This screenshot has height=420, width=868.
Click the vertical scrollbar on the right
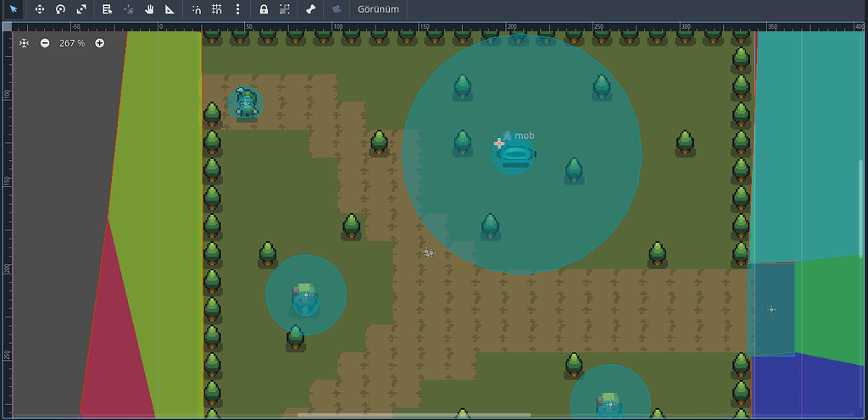pyautogui.click(x=860, y=210)
